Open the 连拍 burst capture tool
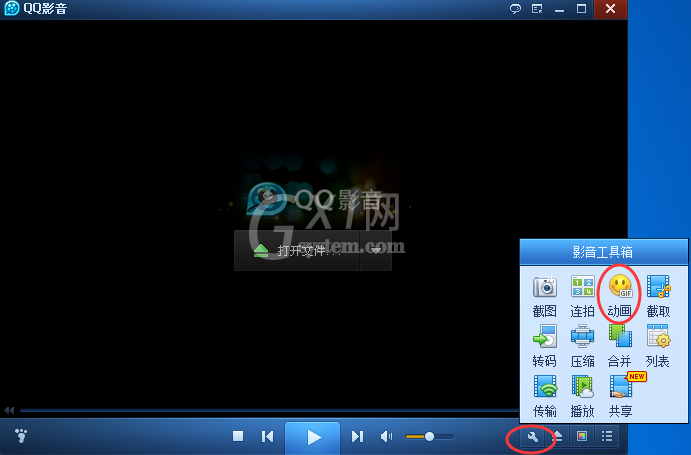 583,296
